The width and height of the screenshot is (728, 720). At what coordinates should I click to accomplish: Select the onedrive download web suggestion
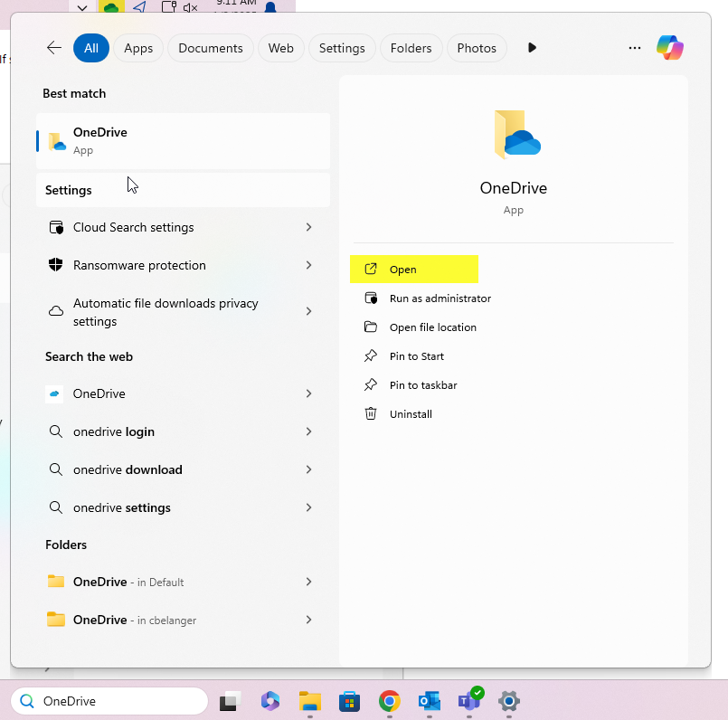click(183, 469)
